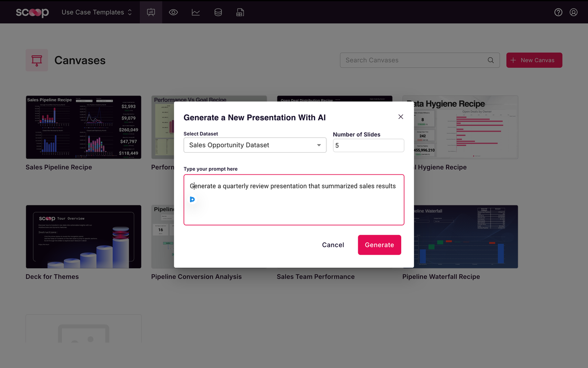Click the Sales Pipeline Recipe title
Screen dimensions: 588x368
59,167
